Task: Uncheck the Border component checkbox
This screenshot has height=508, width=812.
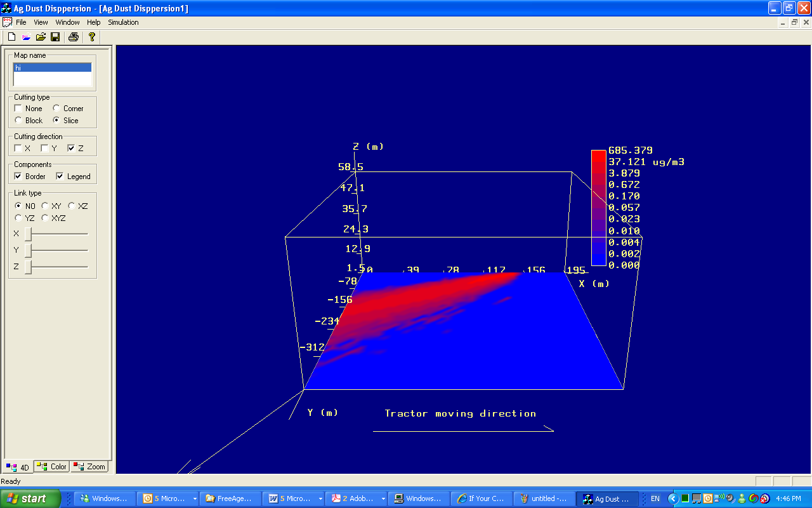Action: pos(18,176)
